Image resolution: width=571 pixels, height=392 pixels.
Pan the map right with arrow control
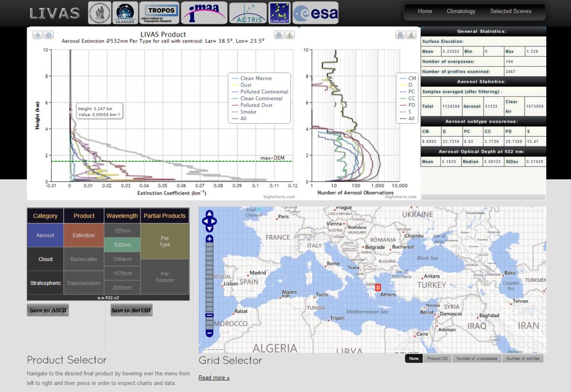215,222
